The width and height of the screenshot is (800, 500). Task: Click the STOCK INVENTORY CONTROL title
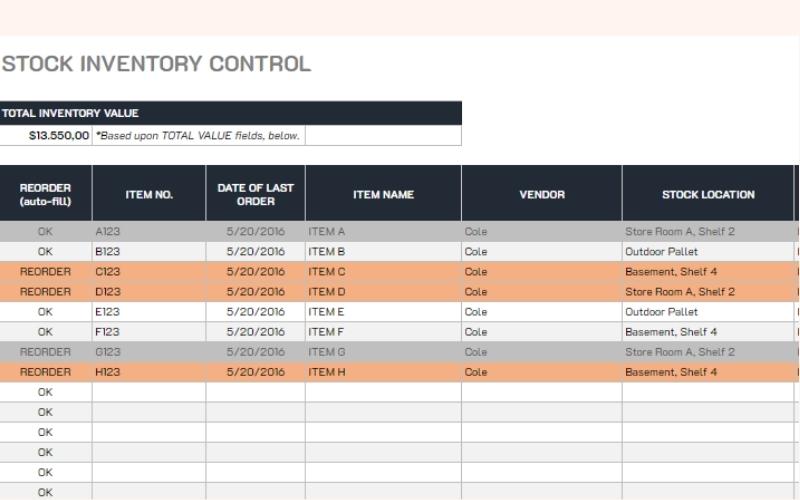156,64
